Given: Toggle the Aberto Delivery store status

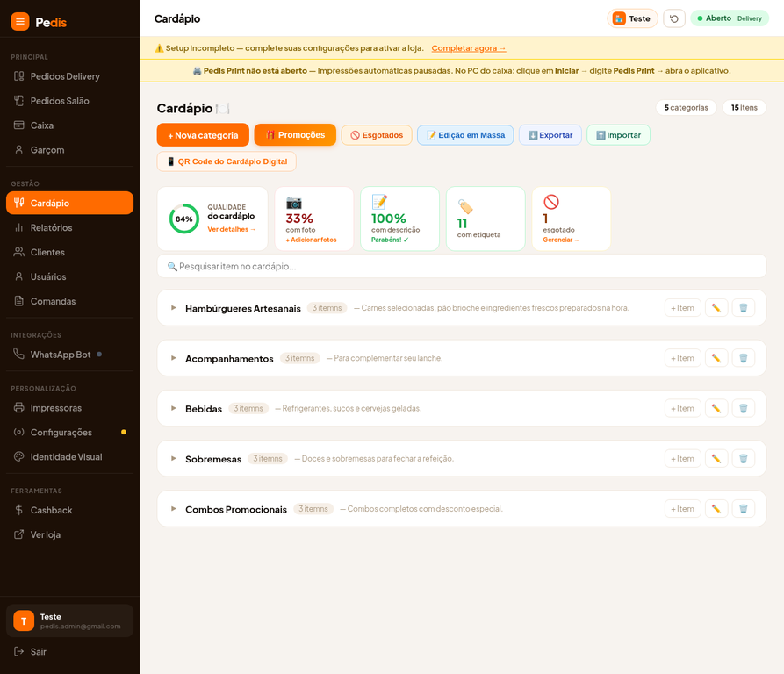Looking at the screenshot, I should point(730,18).
